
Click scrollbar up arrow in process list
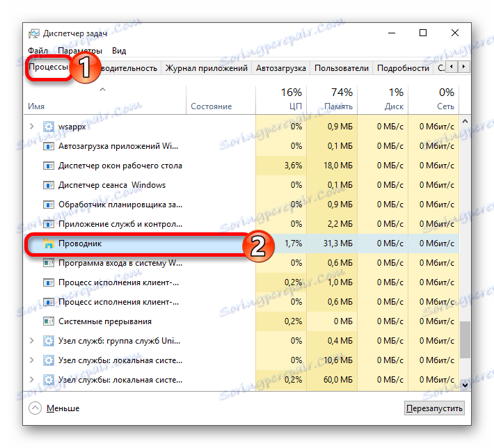[465, 121]
